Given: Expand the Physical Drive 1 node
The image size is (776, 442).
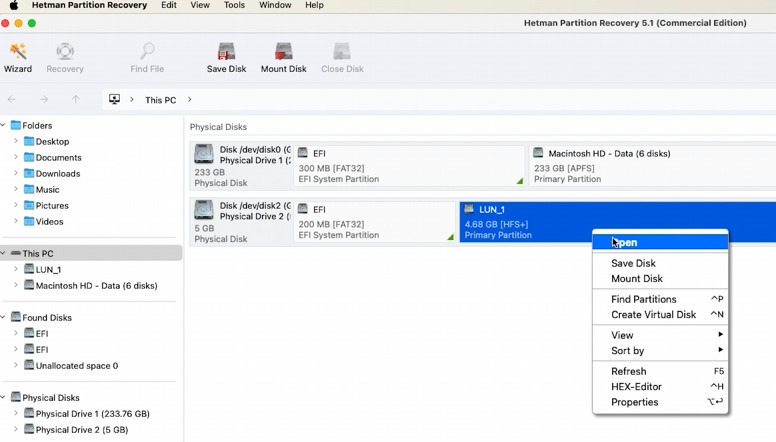Looking at the screenshot, I should 16,413.
